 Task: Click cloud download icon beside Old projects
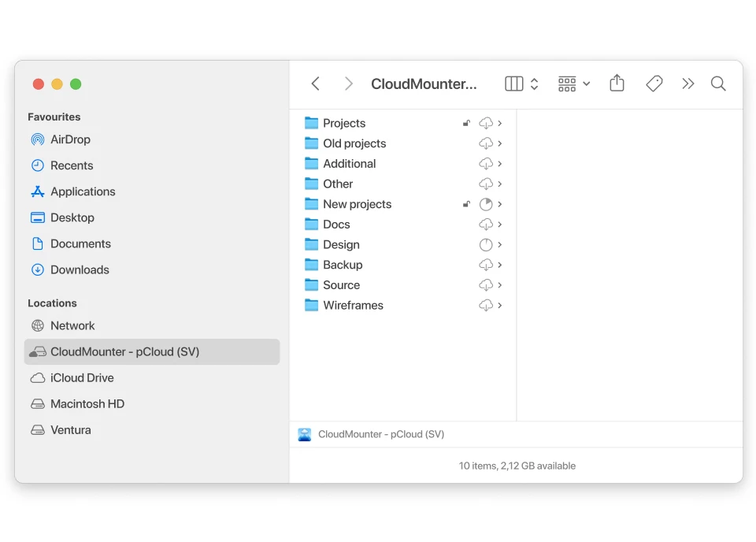[x=486, y=143]
